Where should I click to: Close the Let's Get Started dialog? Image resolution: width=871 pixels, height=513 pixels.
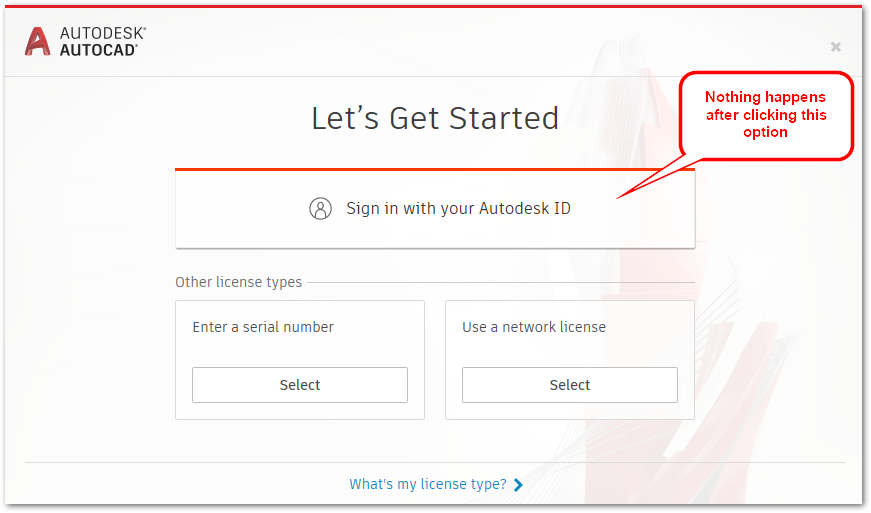[835, 47]
